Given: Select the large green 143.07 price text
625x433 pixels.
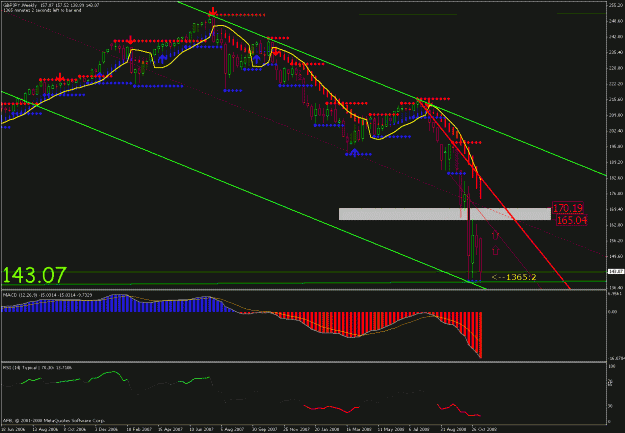Looking at the screenshot, I should click(34, 275).
